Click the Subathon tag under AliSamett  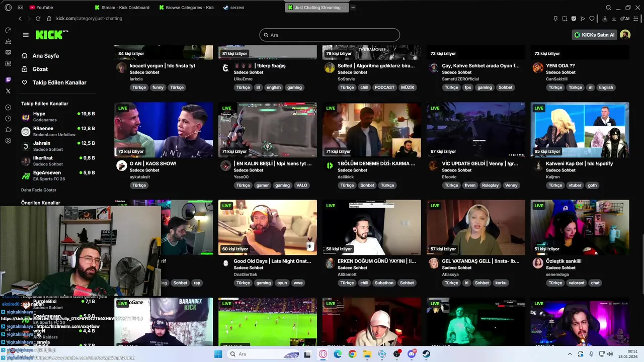click(384, 283)
